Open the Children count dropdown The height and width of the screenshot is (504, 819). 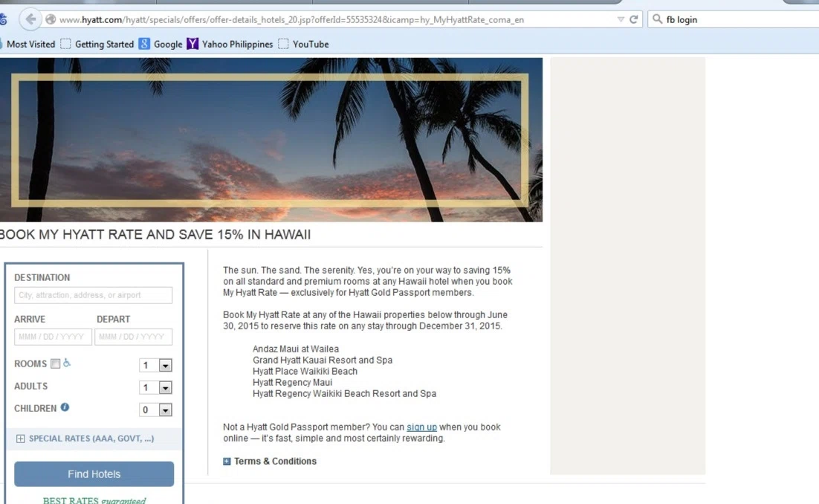(x=155, y=410)
